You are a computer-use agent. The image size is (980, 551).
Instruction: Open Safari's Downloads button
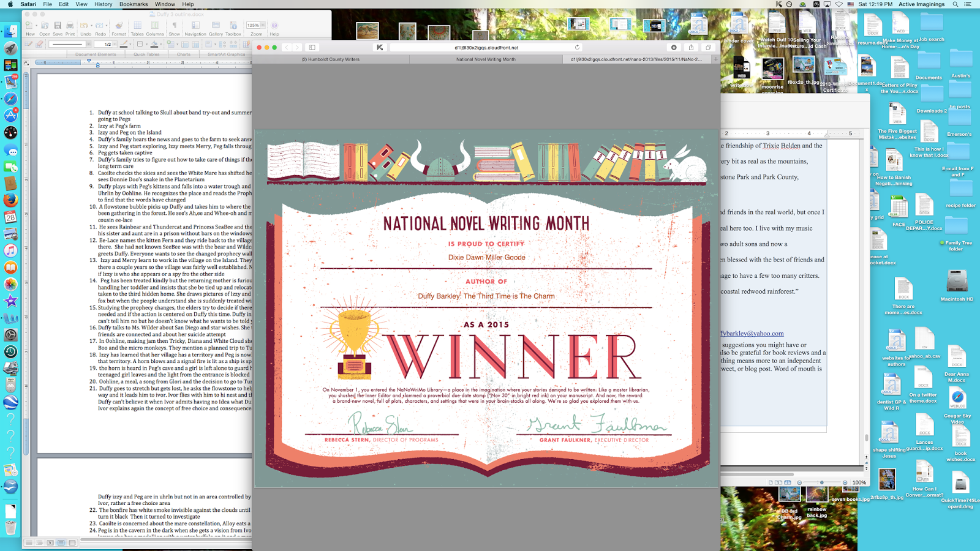tap(674, 47)
